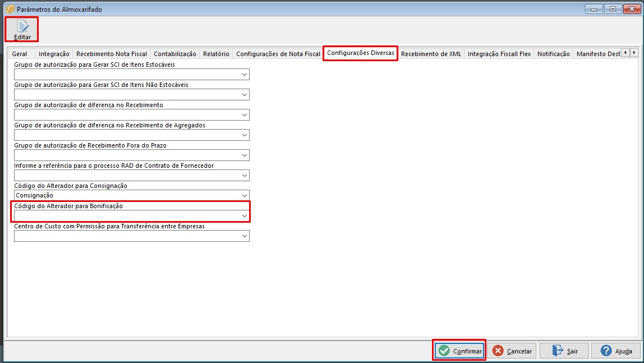This screenshot has width=644, height=363.
Task: Open diferença no Recebimento group dropdown
Action: click(245, 114)
